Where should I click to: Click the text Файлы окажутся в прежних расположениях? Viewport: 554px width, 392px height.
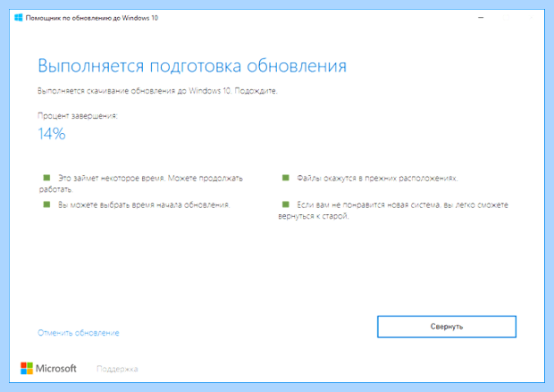(x=377, y=179)
